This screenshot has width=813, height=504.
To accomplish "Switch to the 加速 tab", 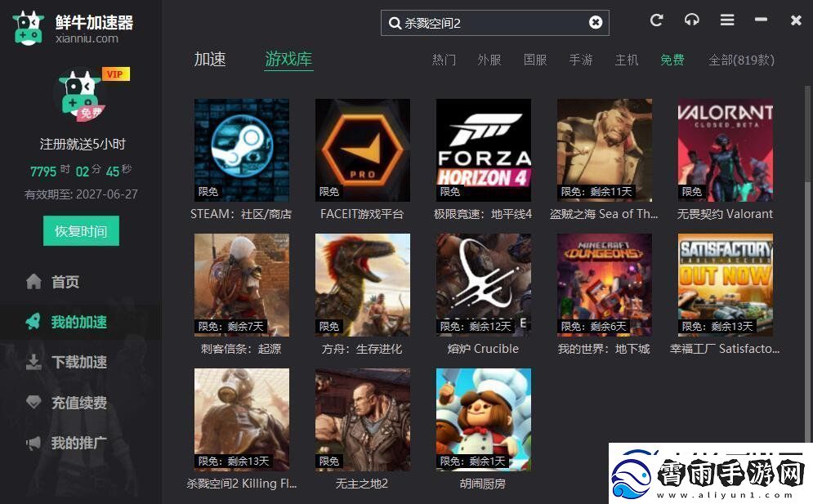I will (210, 59).
